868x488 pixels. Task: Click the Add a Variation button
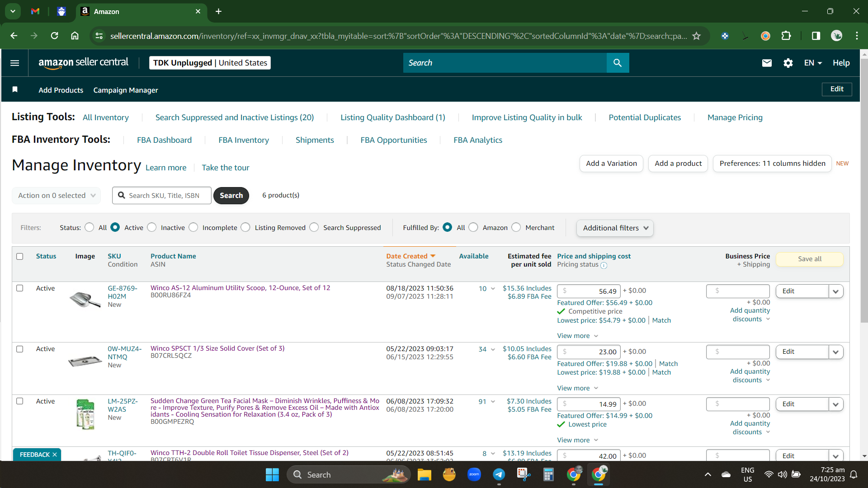click(x=611, y=164)
